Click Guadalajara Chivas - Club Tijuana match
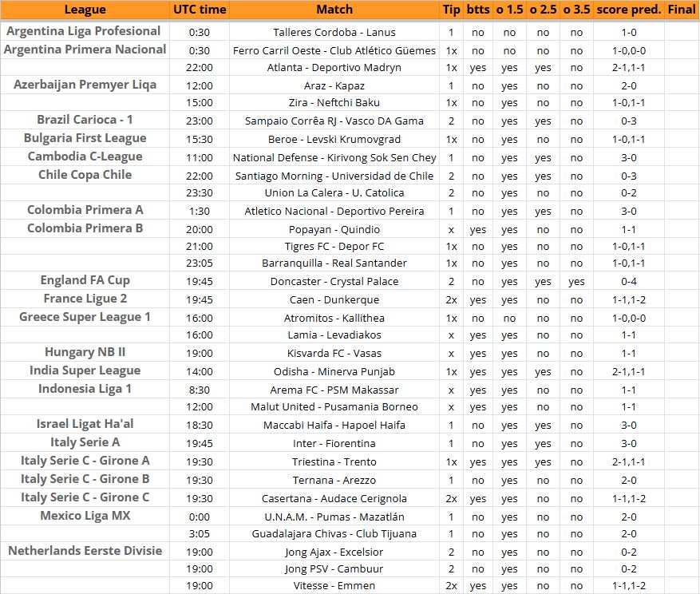Viewport: 700px width, 594px height. click(x=334, y=534)
